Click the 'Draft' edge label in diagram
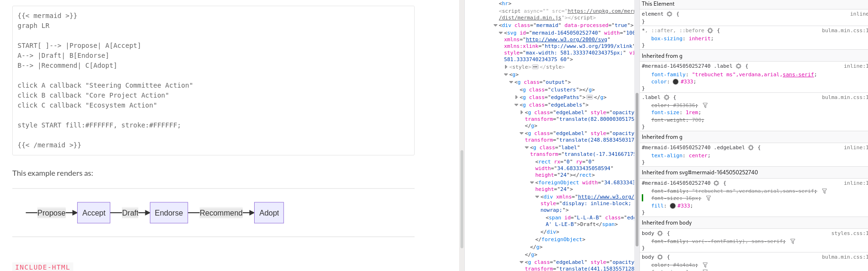 tap(130, 213)
